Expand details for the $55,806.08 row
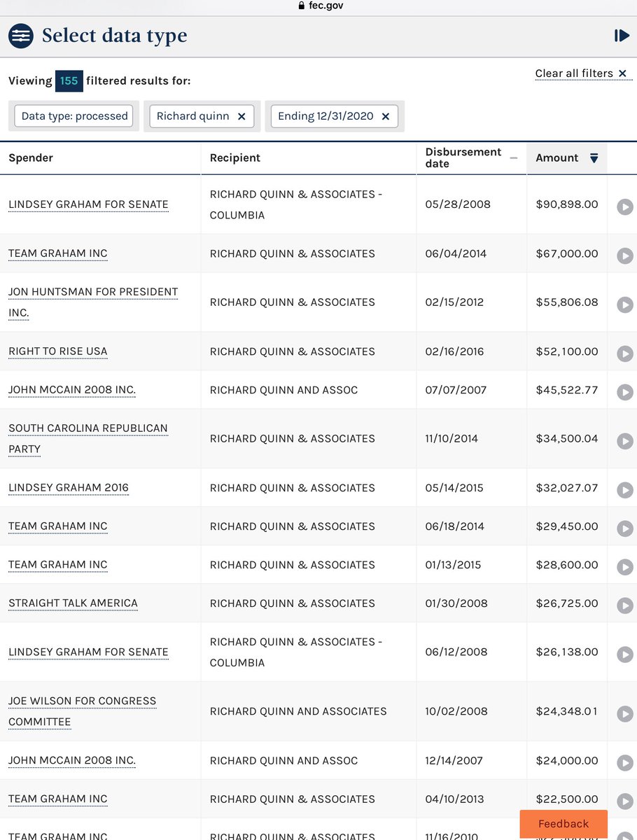 click(x=624, y=304)
